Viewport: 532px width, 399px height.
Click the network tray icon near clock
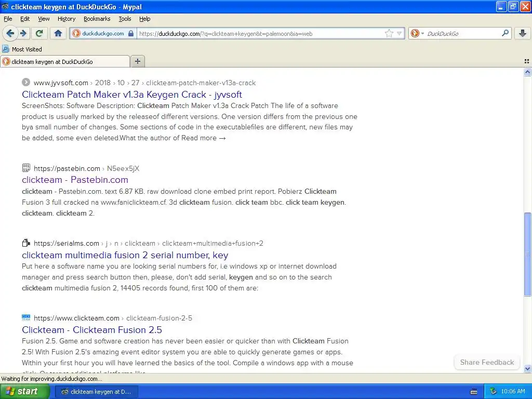tap(493, 392)
